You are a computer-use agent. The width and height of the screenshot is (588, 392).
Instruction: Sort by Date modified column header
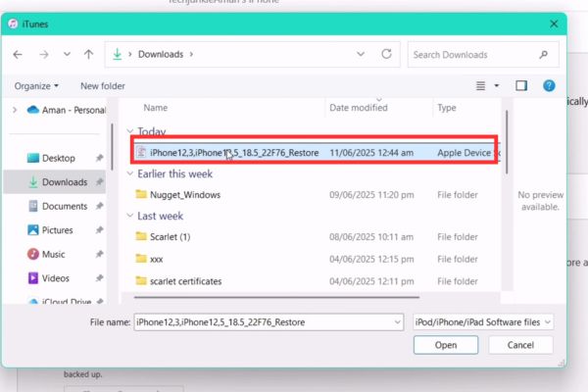click(x=359, y=108)
